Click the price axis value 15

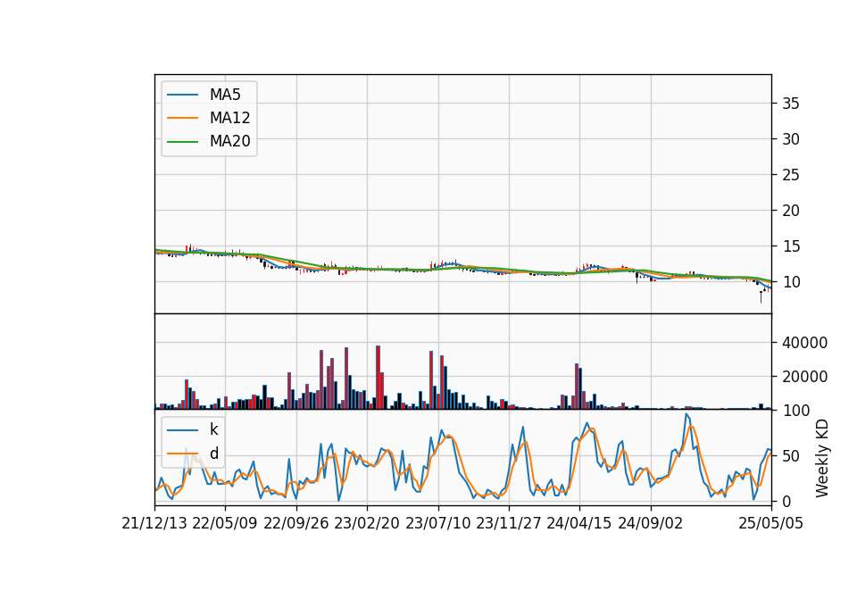[x=790, y=246]
